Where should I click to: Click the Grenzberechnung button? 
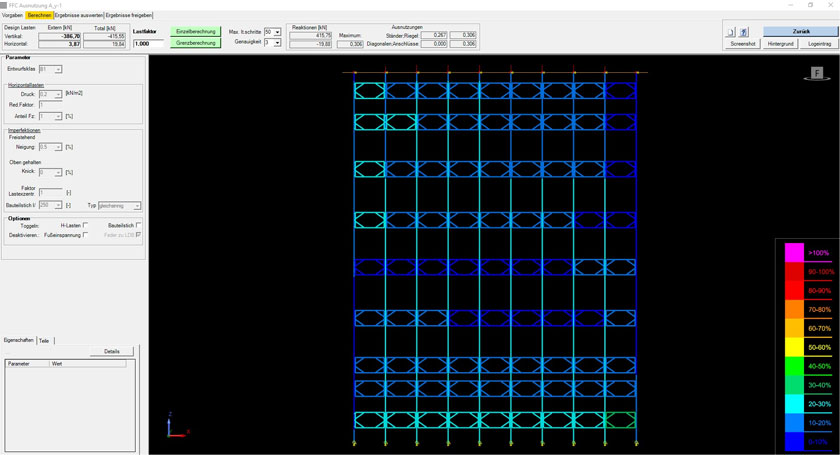(195, 44)
